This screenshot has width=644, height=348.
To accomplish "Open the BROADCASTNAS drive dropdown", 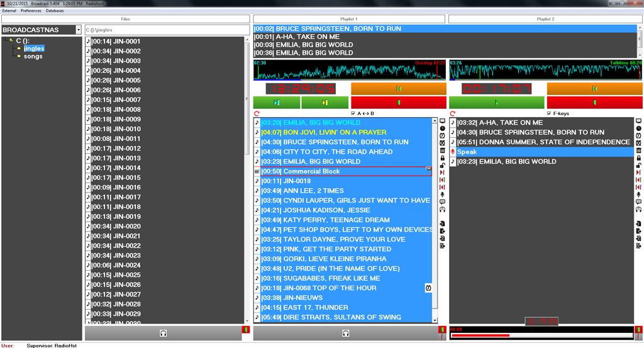I will point(79,30).
